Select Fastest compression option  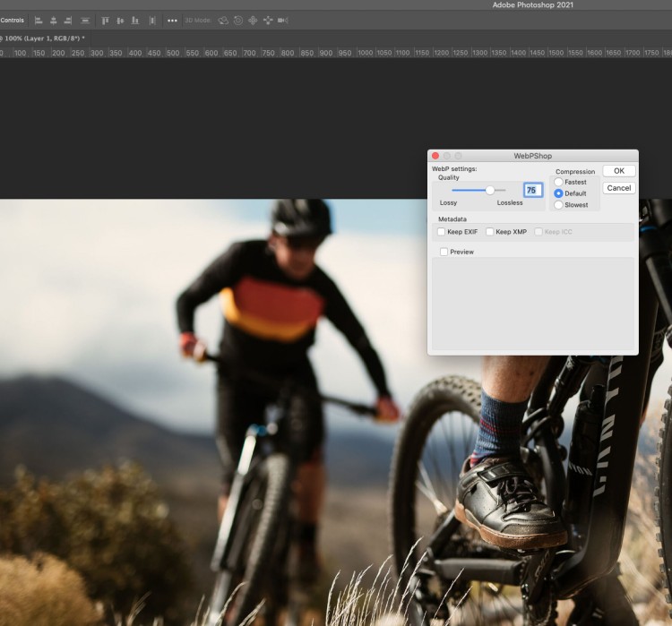[558, 182]
